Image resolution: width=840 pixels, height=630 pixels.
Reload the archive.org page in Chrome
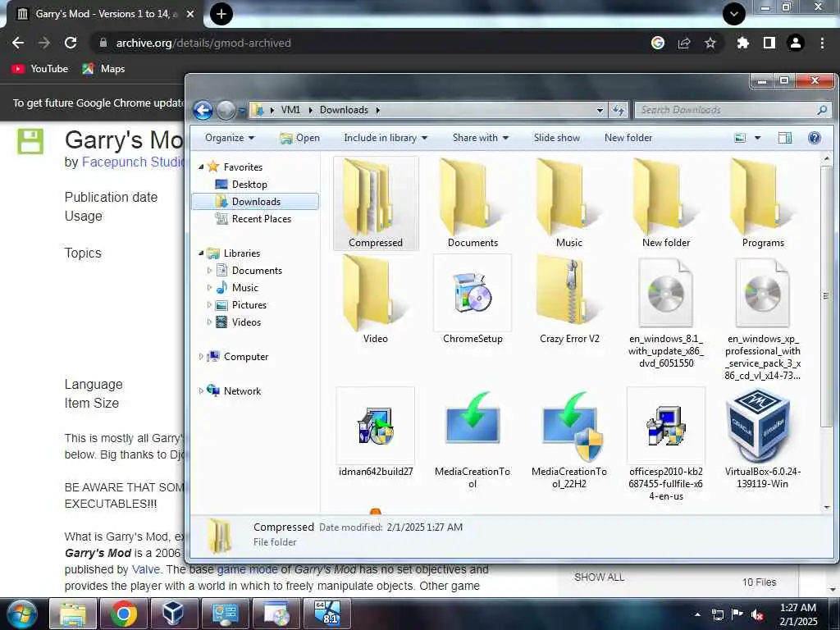coord(71,43)
